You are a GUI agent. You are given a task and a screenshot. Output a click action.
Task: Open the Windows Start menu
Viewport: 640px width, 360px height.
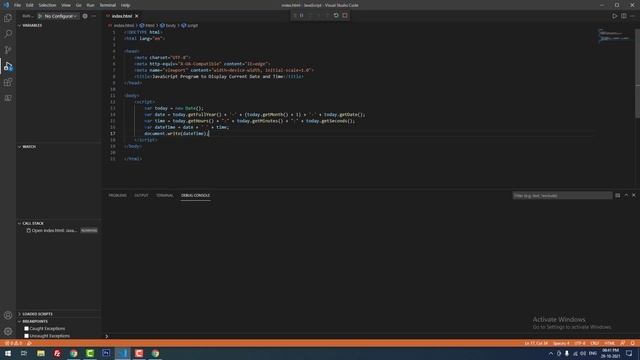pos(8,353)
